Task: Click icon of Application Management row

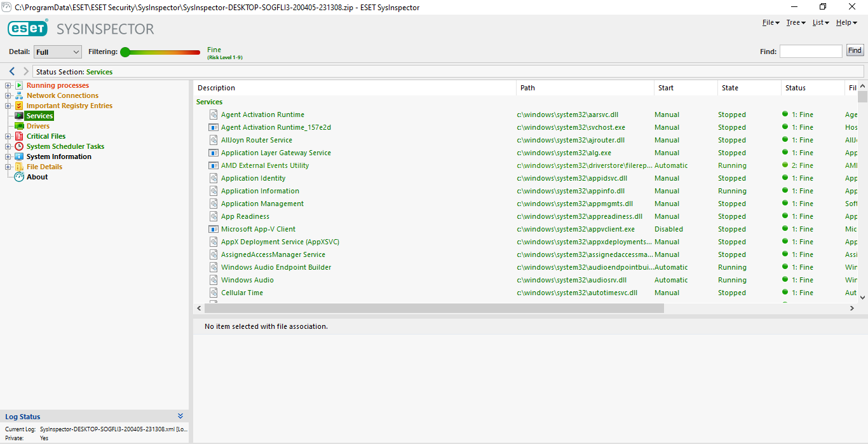Action: pyautogui.click(x=214, y=204)
